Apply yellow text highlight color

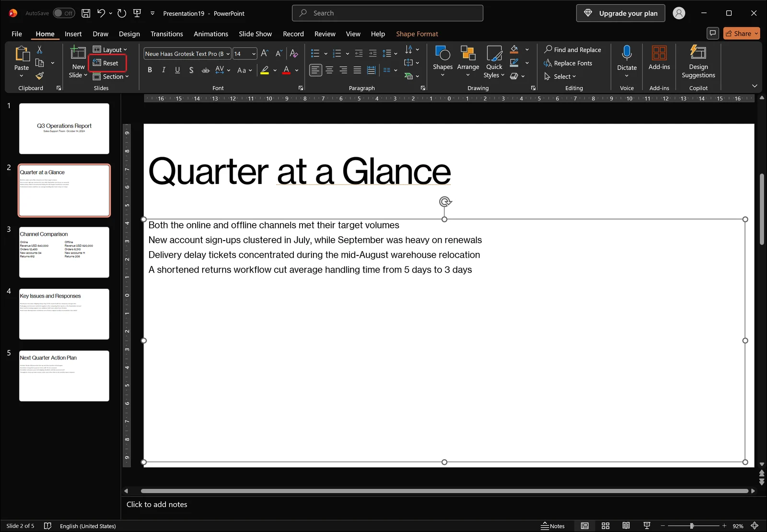[265, 70]
